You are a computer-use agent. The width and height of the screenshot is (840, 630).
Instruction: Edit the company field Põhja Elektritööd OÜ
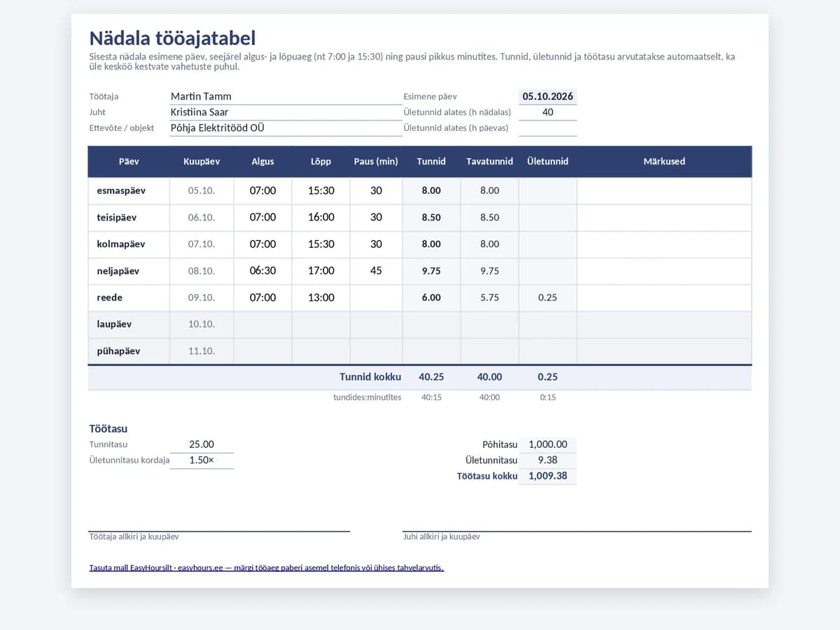tap(286, 128)
